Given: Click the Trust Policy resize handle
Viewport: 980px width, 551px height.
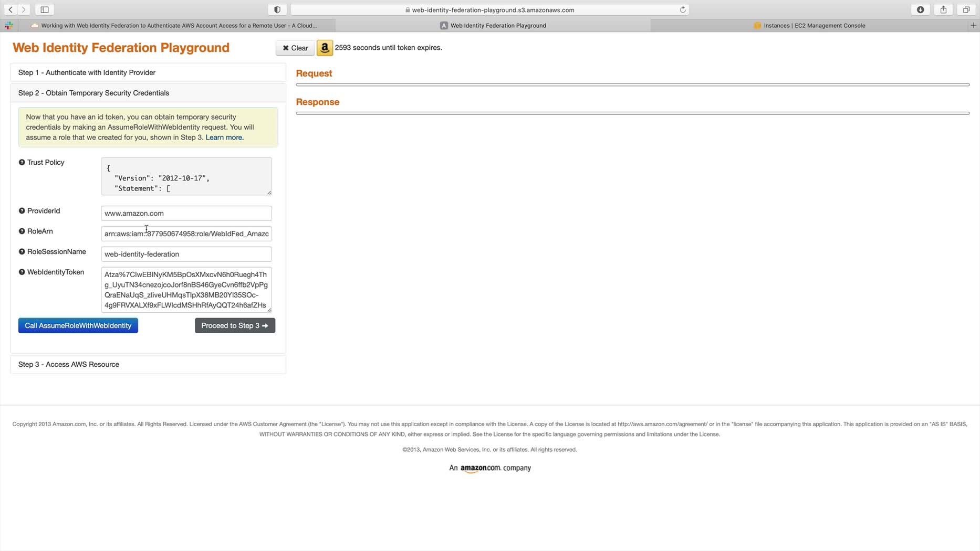Looking at the screenshot, I should point(269,193).
